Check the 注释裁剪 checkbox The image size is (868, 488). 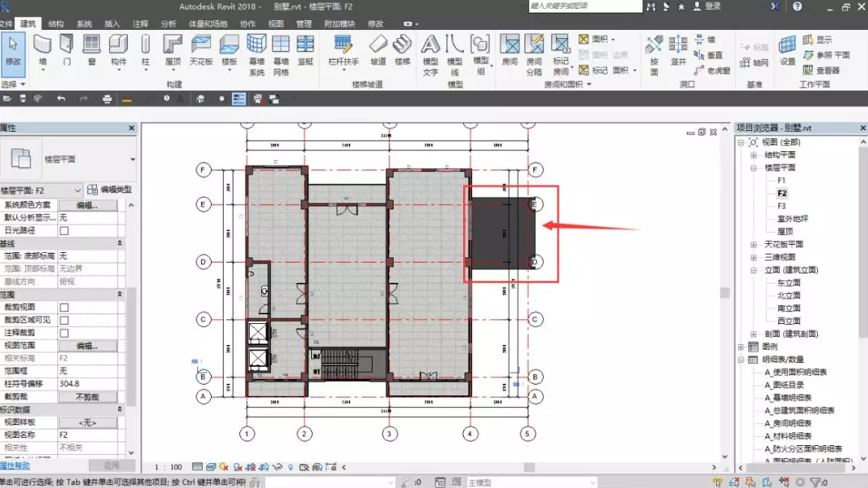65,333
